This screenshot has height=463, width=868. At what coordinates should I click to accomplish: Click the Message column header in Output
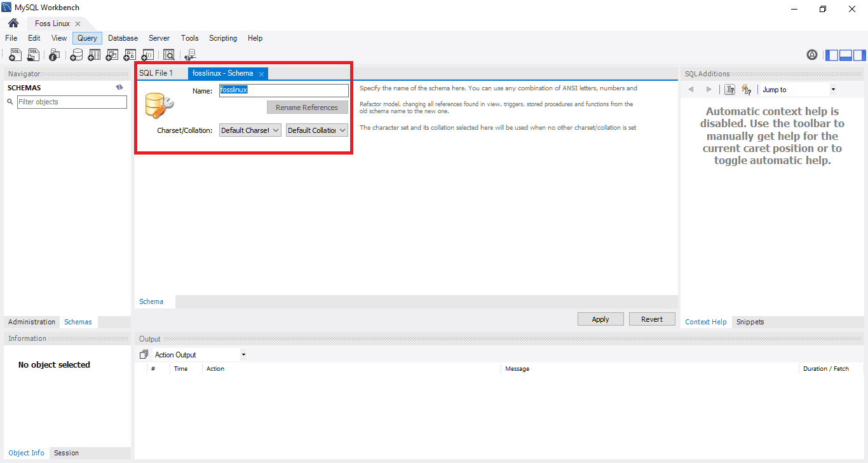click(x=649, y=369)
